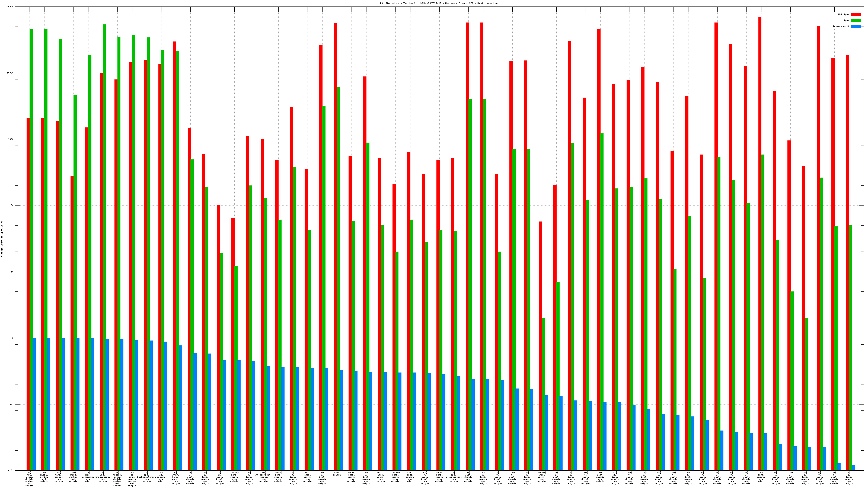Click the 0.01 y-axis tick label
This screenshot has width=868, height=488.
(x=11, y=470)
